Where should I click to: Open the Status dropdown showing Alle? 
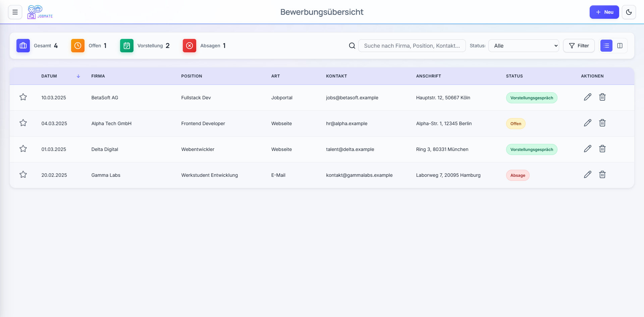tap(523, 46)
